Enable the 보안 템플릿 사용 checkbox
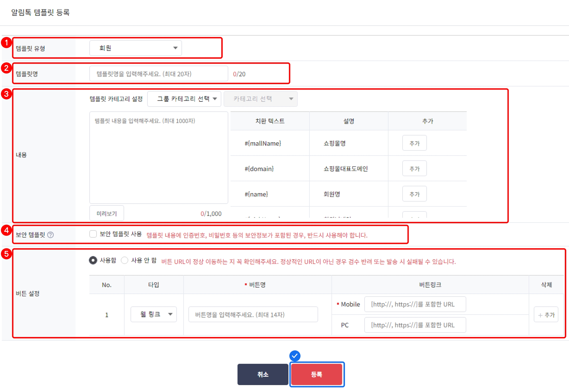The image size is (569, 392). pyautogui.click(x=93, y=234)
